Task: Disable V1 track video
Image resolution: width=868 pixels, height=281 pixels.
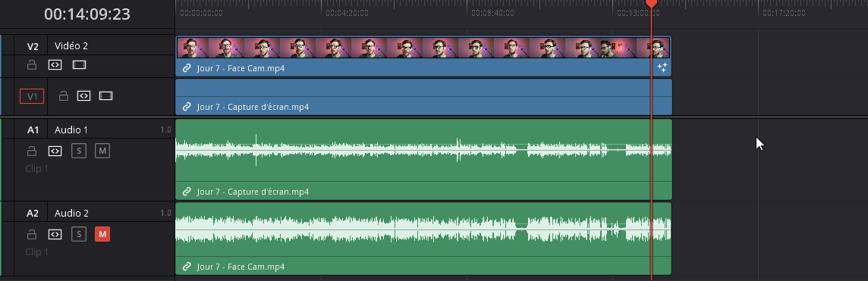Action: [105, 96]
